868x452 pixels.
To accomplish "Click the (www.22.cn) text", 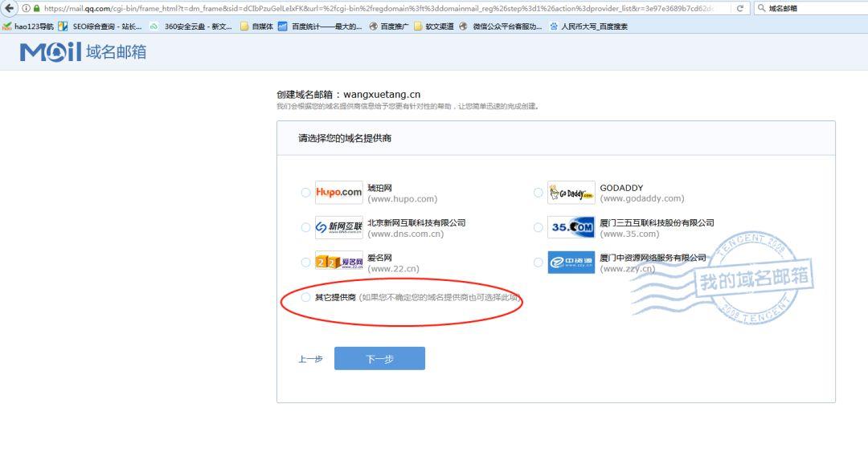I will click(x=394, y=269).
